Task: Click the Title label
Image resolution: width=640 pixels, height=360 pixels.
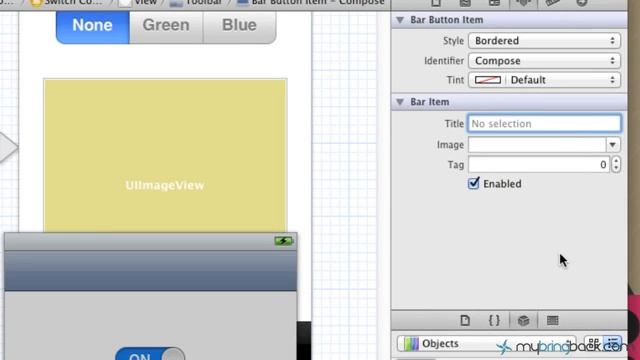Action: coord(454,124)
